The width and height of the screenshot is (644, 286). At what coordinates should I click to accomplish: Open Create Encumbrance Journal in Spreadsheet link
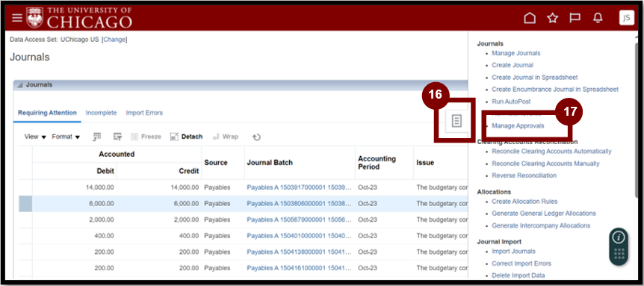555,89
